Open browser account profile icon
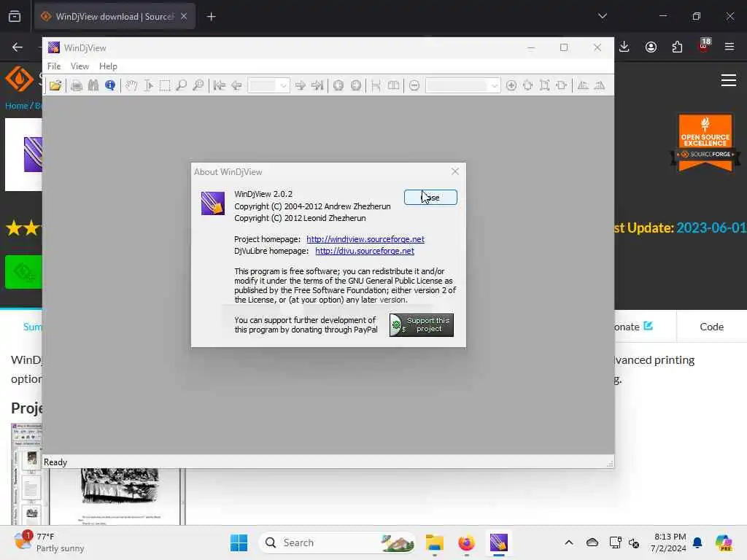 coord(651,47)
